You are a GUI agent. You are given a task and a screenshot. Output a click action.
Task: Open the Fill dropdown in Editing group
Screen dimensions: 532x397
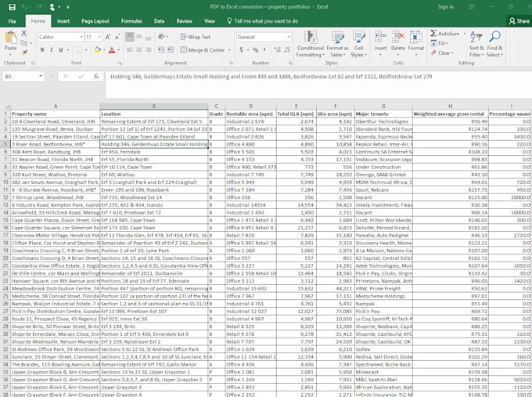[x=440, y=43]
